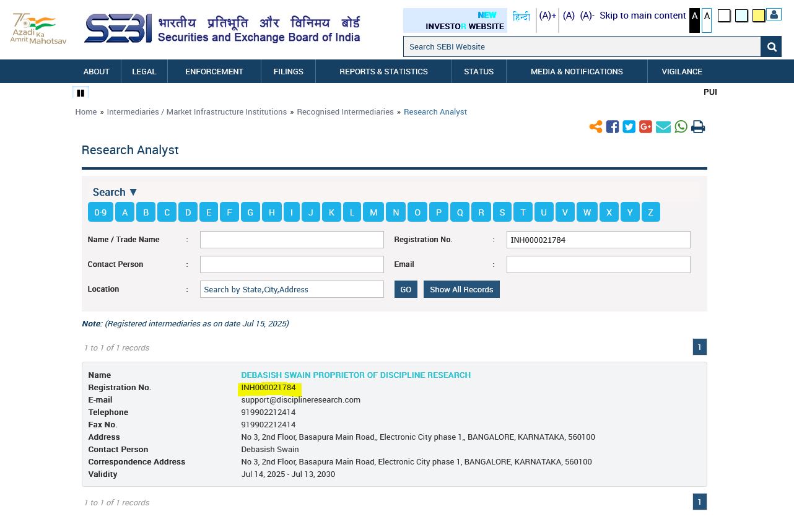Viewport: 794px width, 532px height.
Task: Click the orange share icon
Action: [x=596, y=127]
